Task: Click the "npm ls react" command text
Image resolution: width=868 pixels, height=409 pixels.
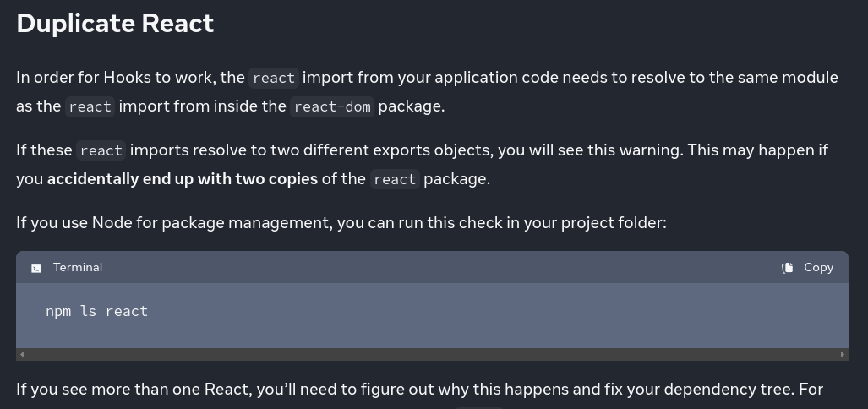Action: coord(96,311)
